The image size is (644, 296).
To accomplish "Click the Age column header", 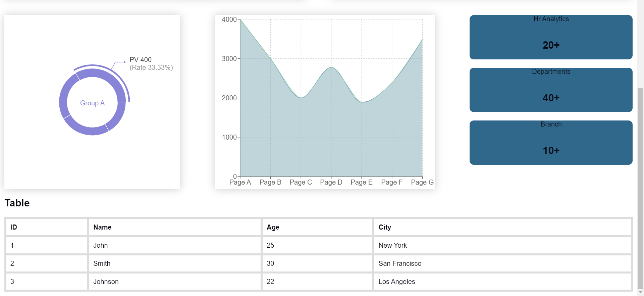I will pos(273,227).
